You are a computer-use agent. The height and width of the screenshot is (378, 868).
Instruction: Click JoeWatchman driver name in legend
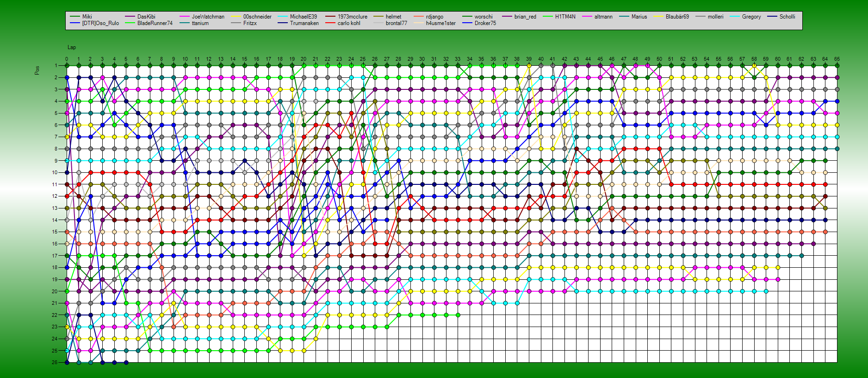(208, 17)
